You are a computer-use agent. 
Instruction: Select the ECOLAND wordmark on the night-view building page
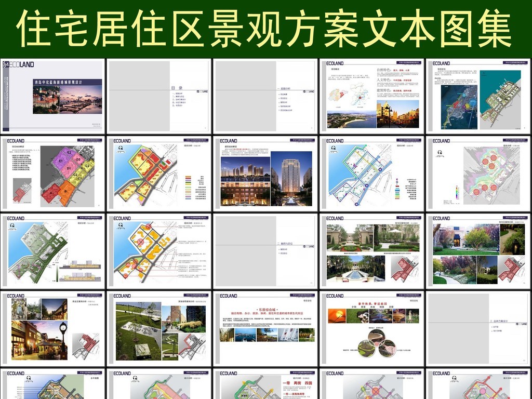coord(228,141)
